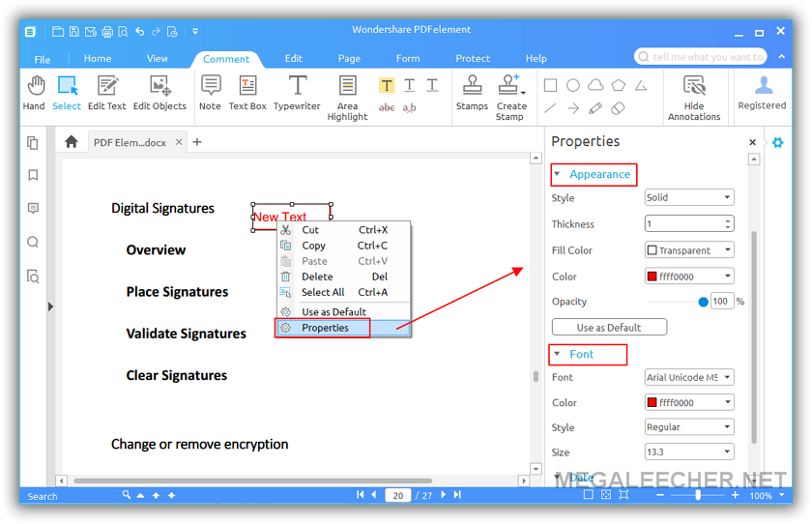The image size is (812, 524).
Task: Open the Appearance Color ffff0000 dropdown
Action: [689, 276]
